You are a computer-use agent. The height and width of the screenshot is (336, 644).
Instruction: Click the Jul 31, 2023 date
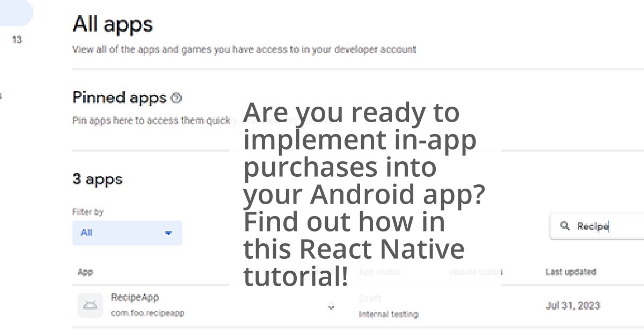(573, 306)
